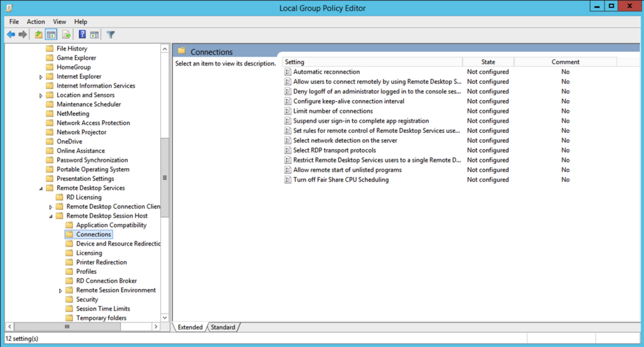Viewport: 644px width, 347px height.
Task: Click the Forward arrow toolbar icon
Action: click(x=23, y=35)
